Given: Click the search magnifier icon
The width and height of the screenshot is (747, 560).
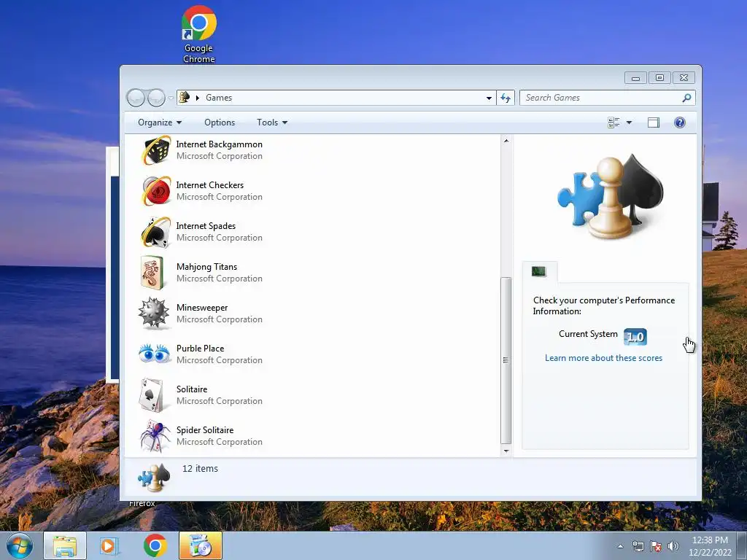Looking at the screenshot, I should tap(686, 98).
